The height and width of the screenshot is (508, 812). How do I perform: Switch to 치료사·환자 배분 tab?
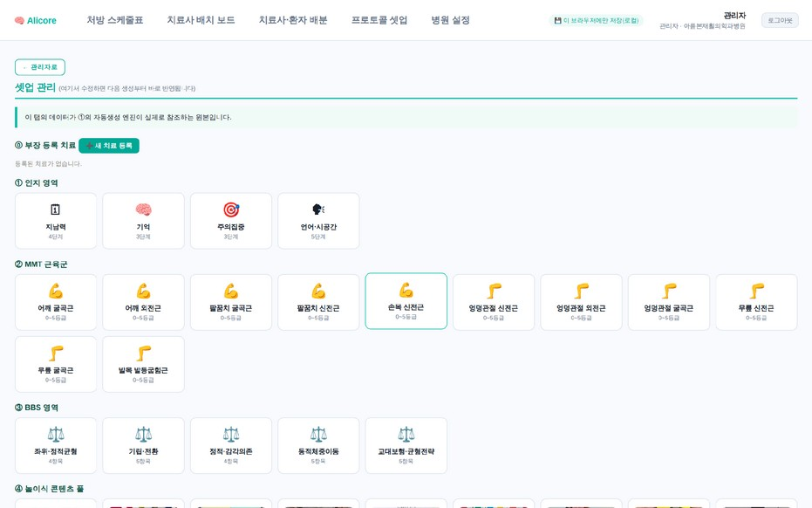293,20
